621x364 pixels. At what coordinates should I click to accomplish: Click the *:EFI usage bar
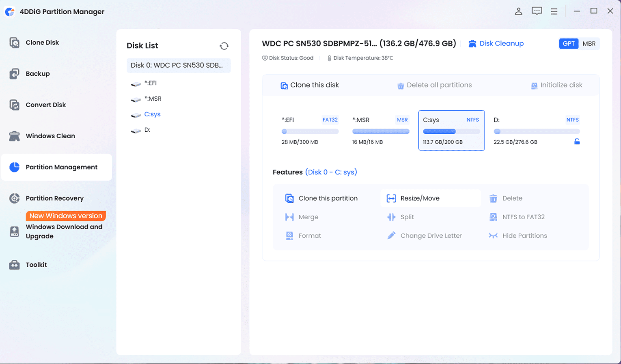coord(310,131)
